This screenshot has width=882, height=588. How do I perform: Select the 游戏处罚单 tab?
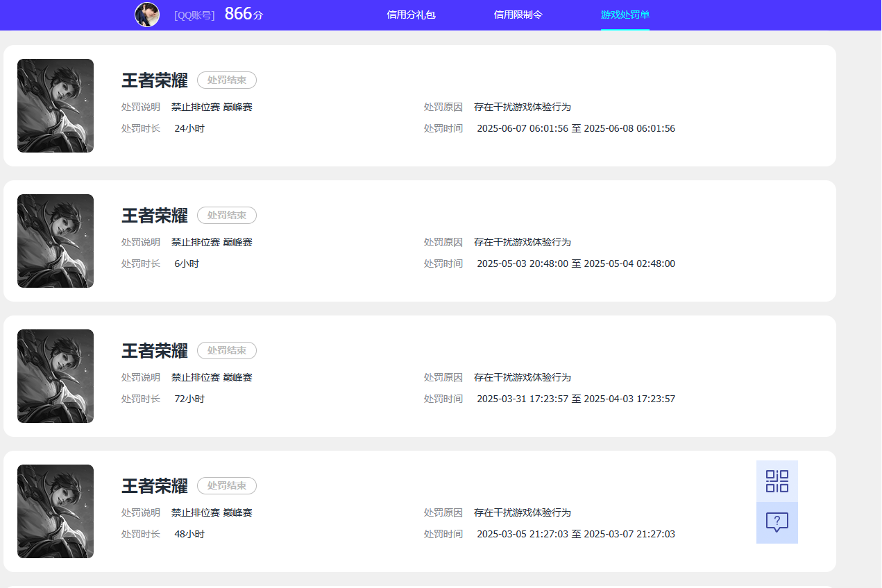tap(625, 15)
